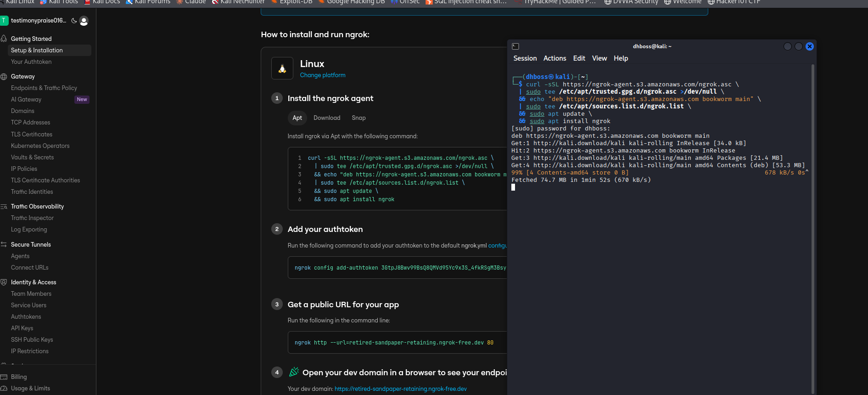Open API Keys page
The image size is (868, 395).
point(22,328)
